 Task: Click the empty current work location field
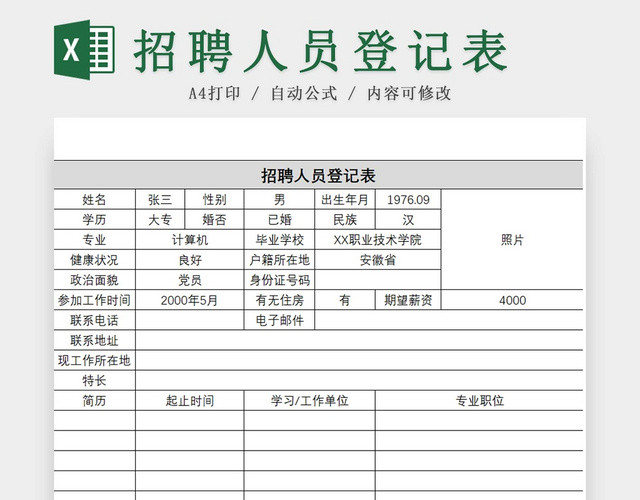[x=359, y=360]
